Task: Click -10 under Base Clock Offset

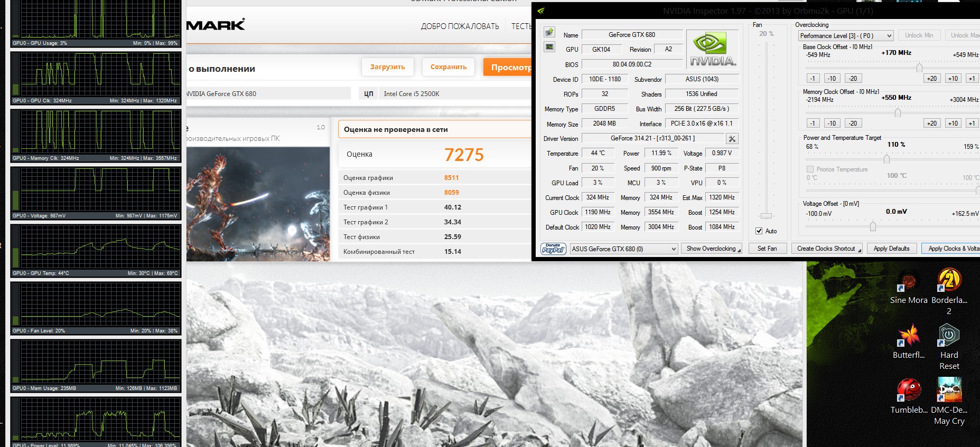Action: [x=832, y=79]
